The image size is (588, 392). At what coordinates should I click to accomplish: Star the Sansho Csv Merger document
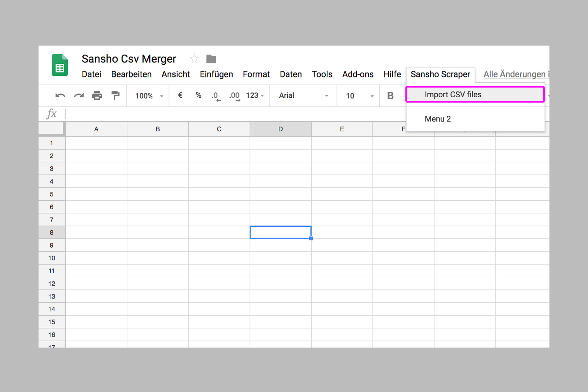pyautogui.click(x=194, y=59)
